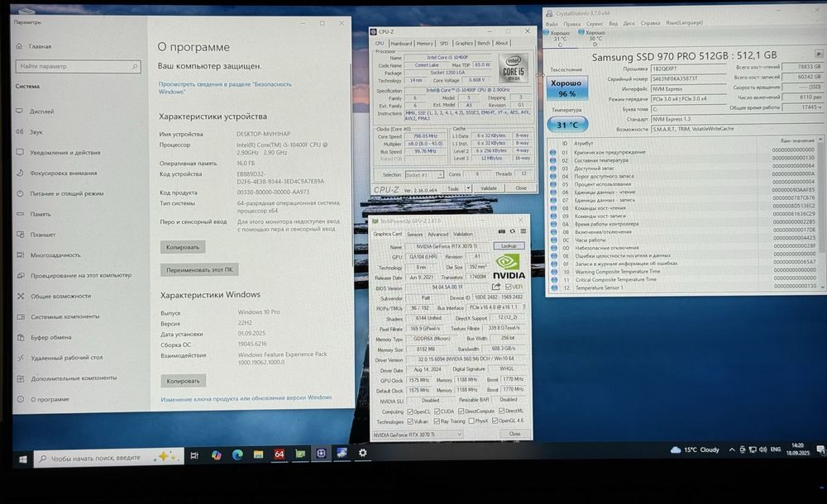Image resolution: width=827 pixels, height=504 pixels.
Task: Click the Найти параметр search field
Action: pos(78,66)
